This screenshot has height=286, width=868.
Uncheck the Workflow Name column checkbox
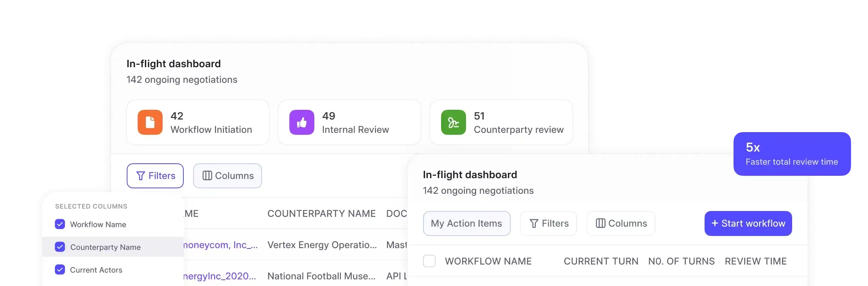60,224
